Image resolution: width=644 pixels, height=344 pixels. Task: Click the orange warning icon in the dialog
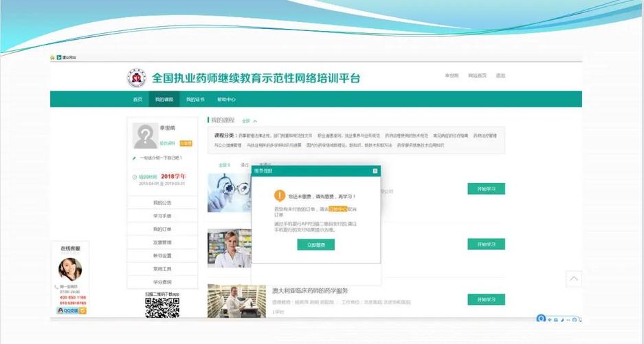coord(280,195)
